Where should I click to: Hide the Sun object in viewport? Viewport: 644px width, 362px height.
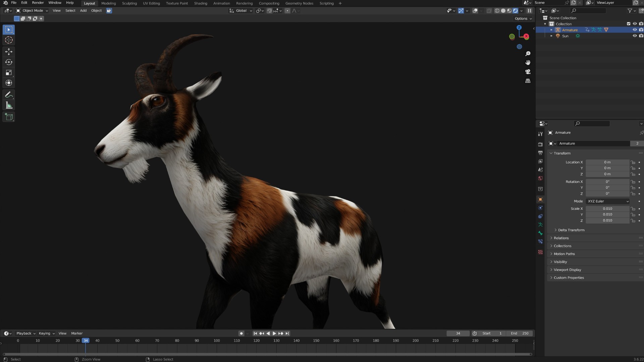click(635, 36)
